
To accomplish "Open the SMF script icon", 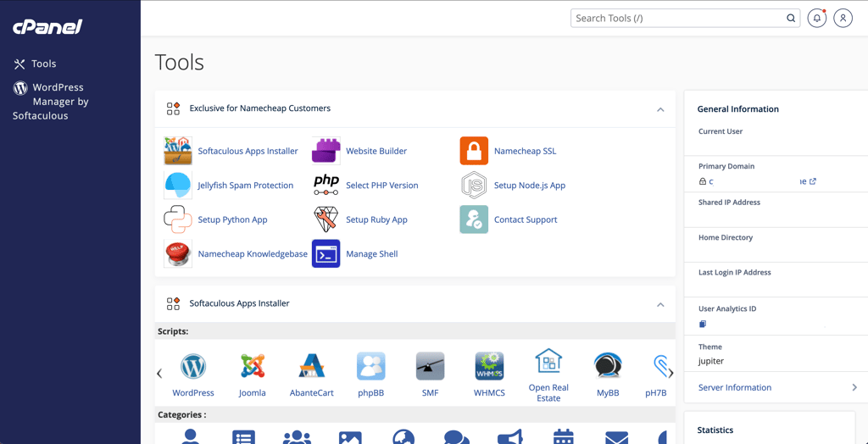I will click(430, 366).
